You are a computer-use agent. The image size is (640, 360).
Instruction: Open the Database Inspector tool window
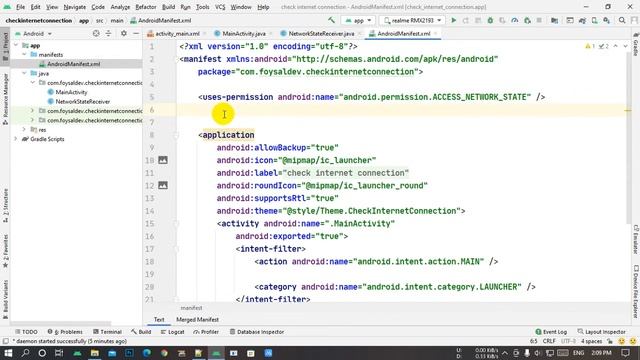[x=257, y=332]
